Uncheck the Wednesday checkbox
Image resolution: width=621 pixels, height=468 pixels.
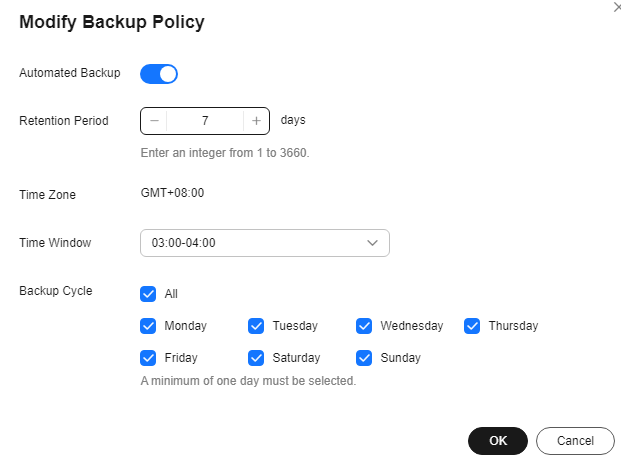click(365, 326)
